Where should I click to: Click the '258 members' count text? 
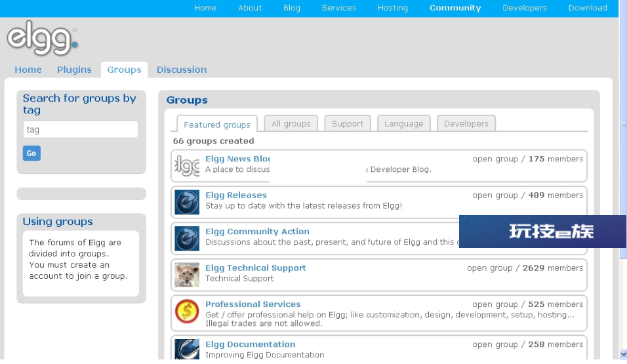[x=556, y=344]
